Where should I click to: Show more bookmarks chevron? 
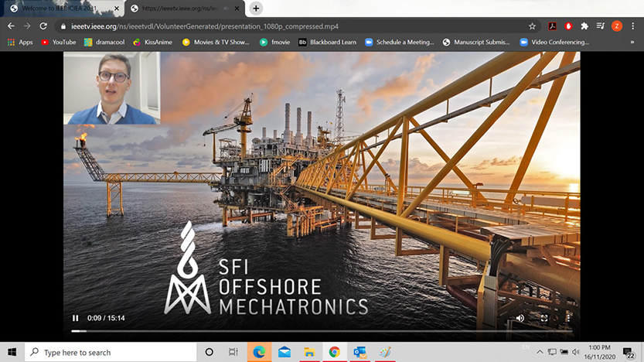click(x=632, y=42)
